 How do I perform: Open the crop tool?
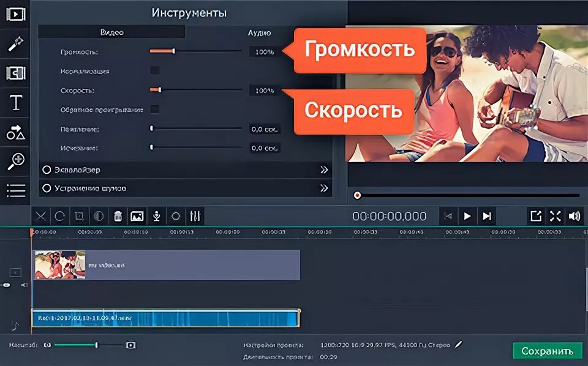[78, 215]
